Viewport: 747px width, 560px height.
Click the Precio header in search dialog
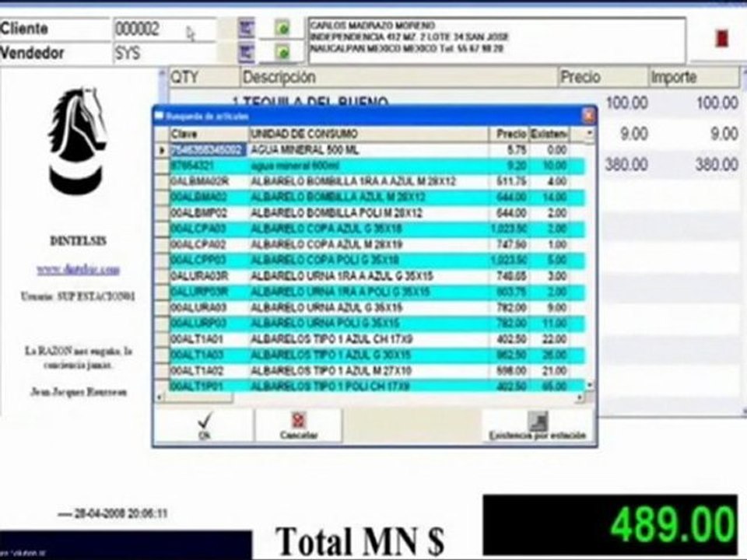[x=509, y=134]
